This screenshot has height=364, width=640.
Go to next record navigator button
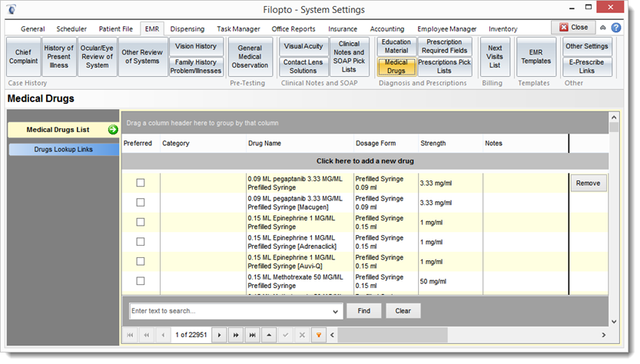tap(219, 335)
